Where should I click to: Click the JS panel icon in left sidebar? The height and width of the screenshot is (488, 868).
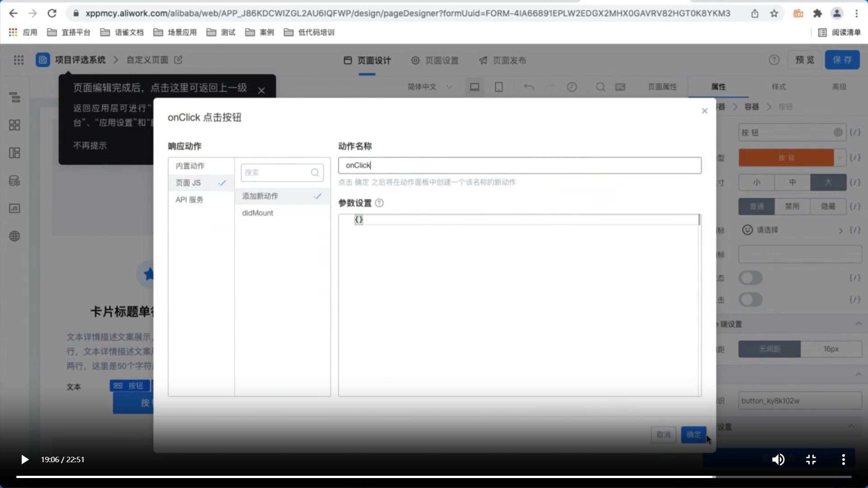[x=14, y=208]
